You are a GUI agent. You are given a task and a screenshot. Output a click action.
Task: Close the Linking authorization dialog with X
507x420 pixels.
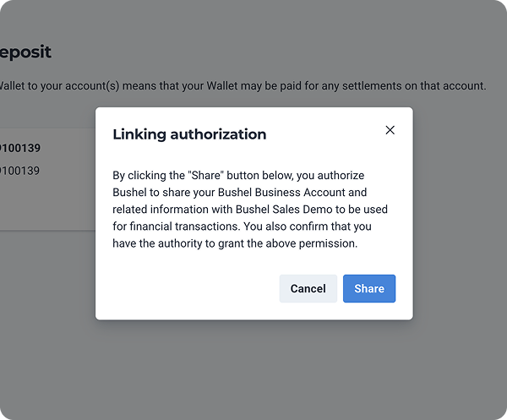(x=390, y=130)
